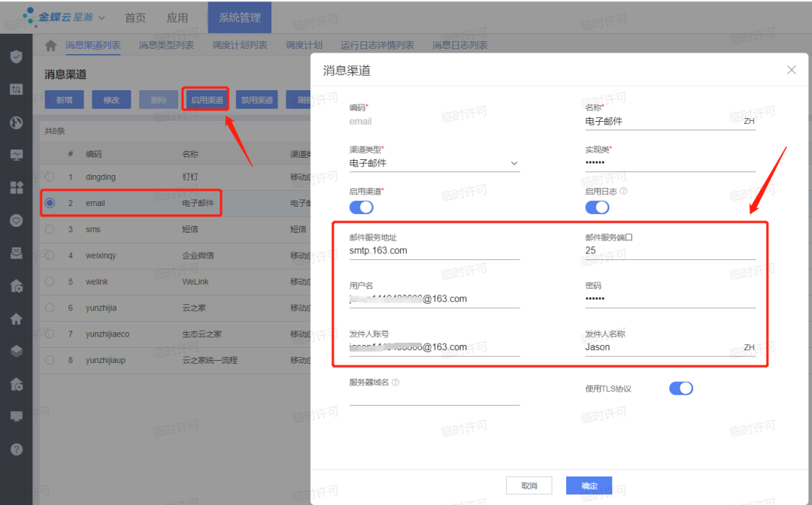
Task: Click 取消 to cancel the dialog
Action: point(529,485)
